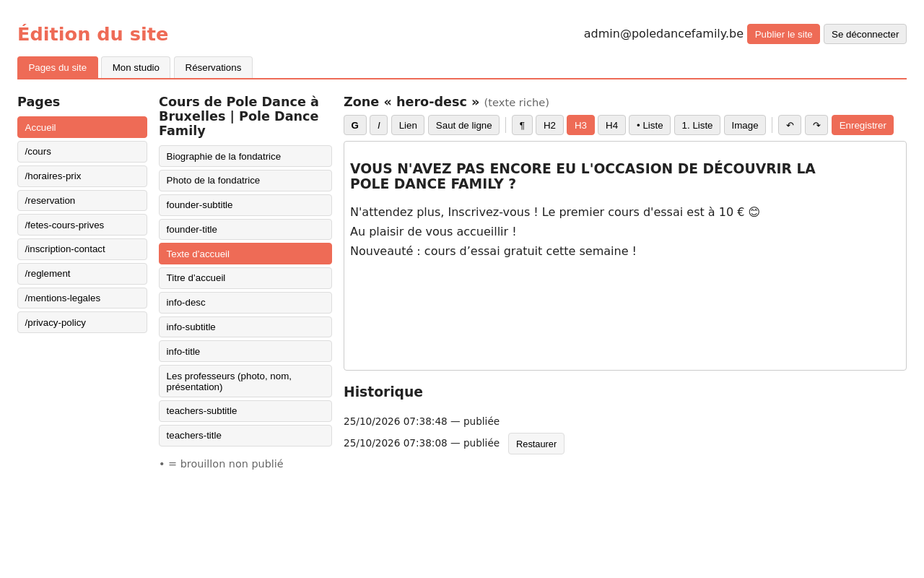Open the Réservations tab

213,67
